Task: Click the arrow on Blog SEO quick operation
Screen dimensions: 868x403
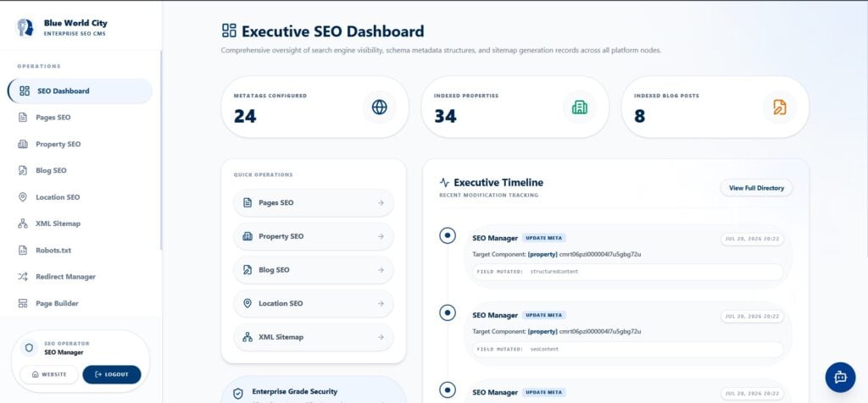Action: click(381, 270)
